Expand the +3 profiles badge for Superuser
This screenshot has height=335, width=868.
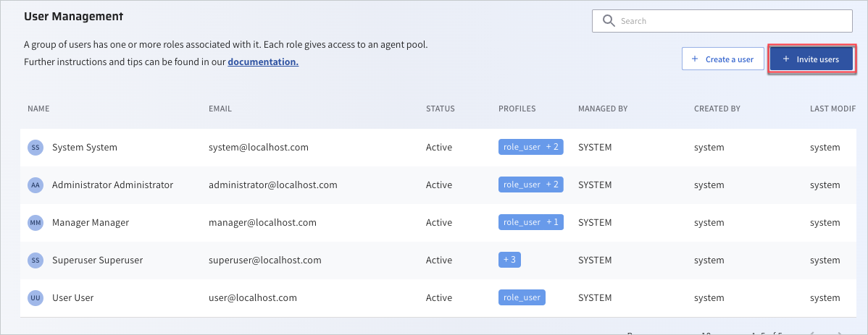click(509, 260)
